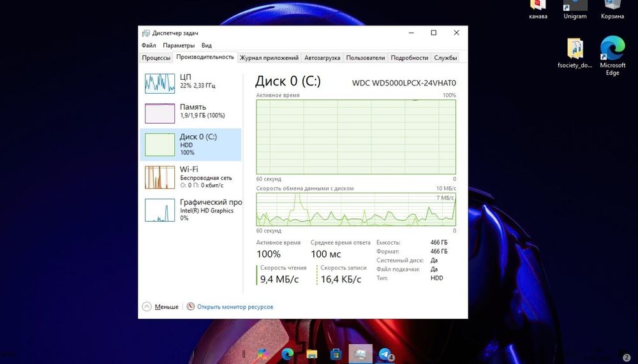Open File Explorer from the taskbar
This screenshot has height=364, width=638.
(x=312, y=354)
